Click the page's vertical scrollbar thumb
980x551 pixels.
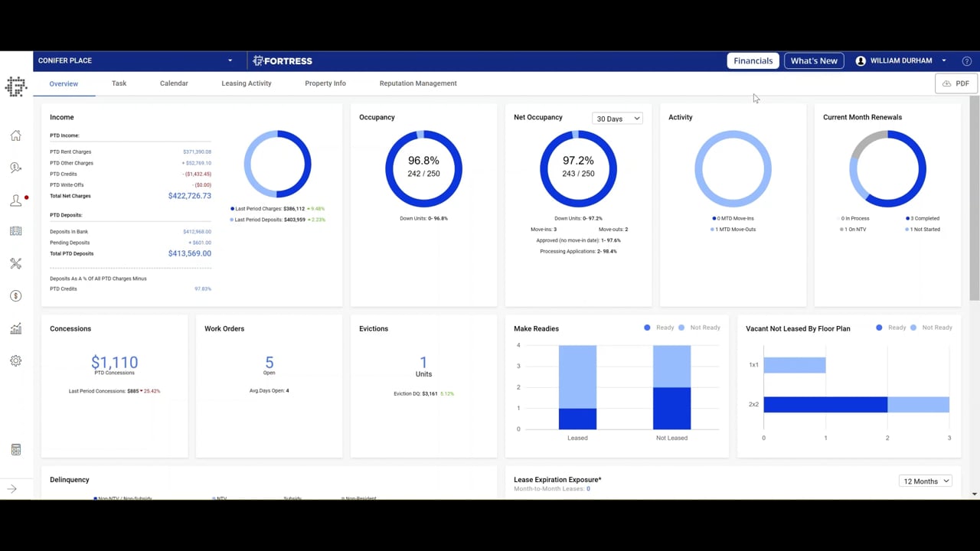tap(974, 199)
